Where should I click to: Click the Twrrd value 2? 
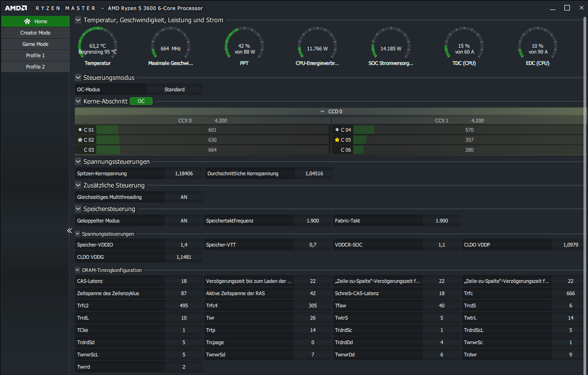pyautogui.click(x=184, y=367)
